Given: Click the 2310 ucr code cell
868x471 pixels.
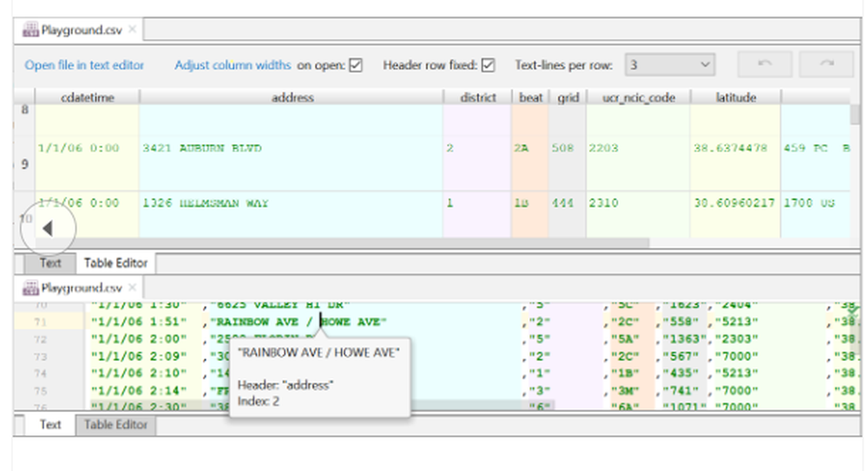Looking at the screenshot, I should pos(638,215).
